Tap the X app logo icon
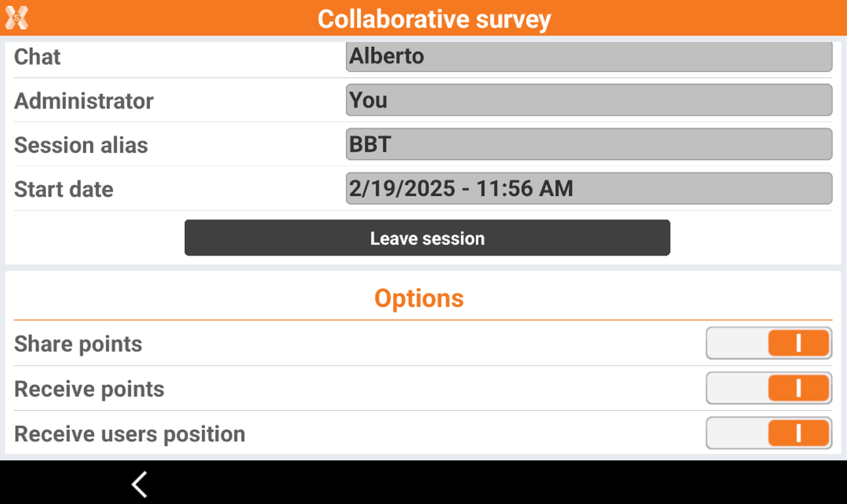The width and height of the screenshot is (847, 504). (16, 18)
